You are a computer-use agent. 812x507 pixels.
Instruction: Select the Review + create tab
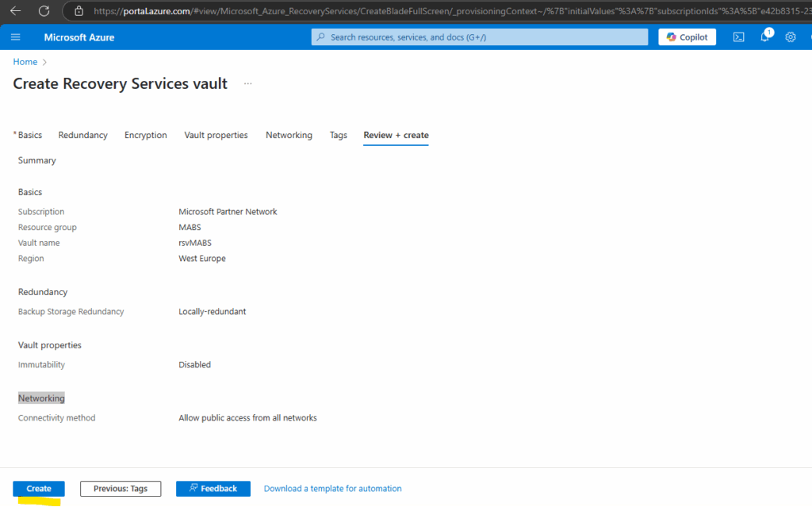point(396,135)
